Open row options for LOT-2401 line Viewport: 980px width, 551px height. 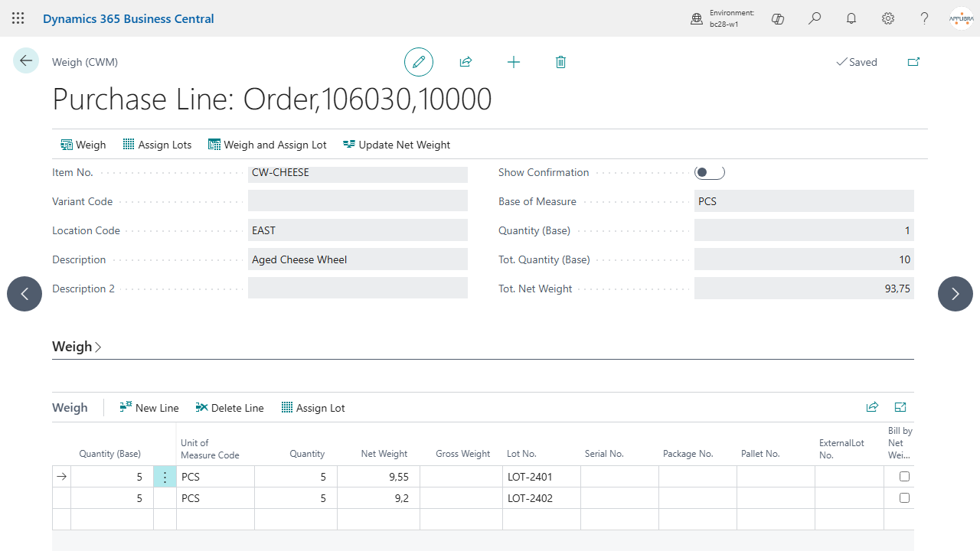pos(165,477)
